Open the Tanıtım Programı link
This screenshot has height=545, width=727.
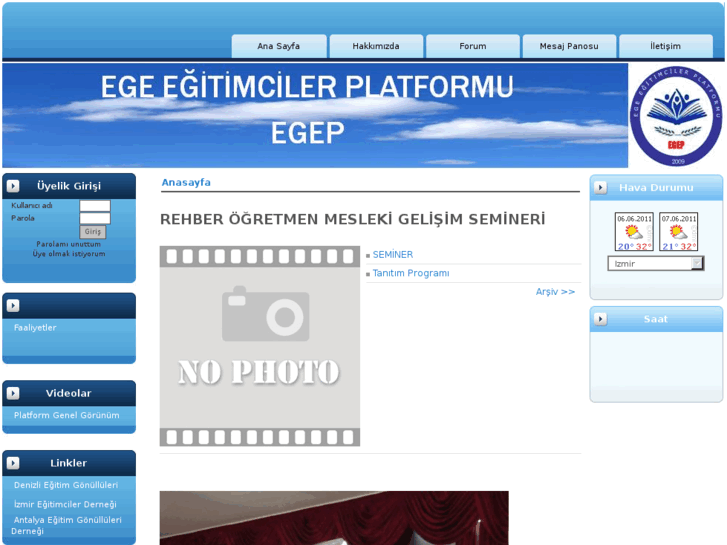click(411, 273)
